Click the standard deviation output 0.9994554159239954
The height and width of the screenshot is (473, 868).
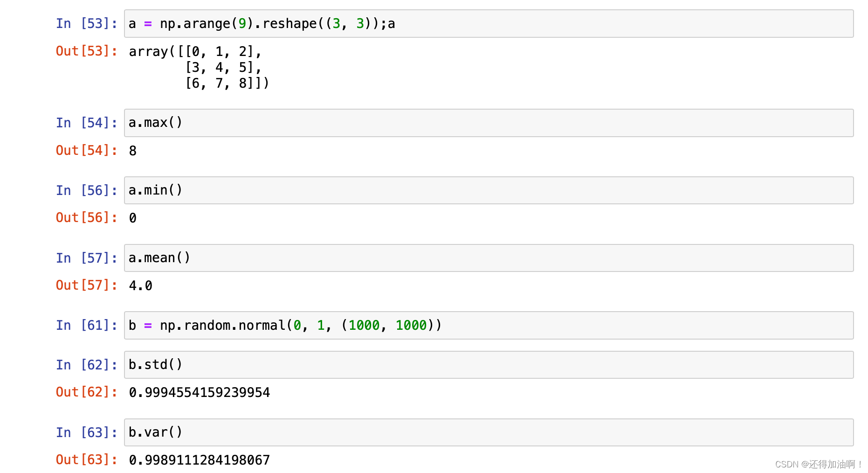coord(199,392)
